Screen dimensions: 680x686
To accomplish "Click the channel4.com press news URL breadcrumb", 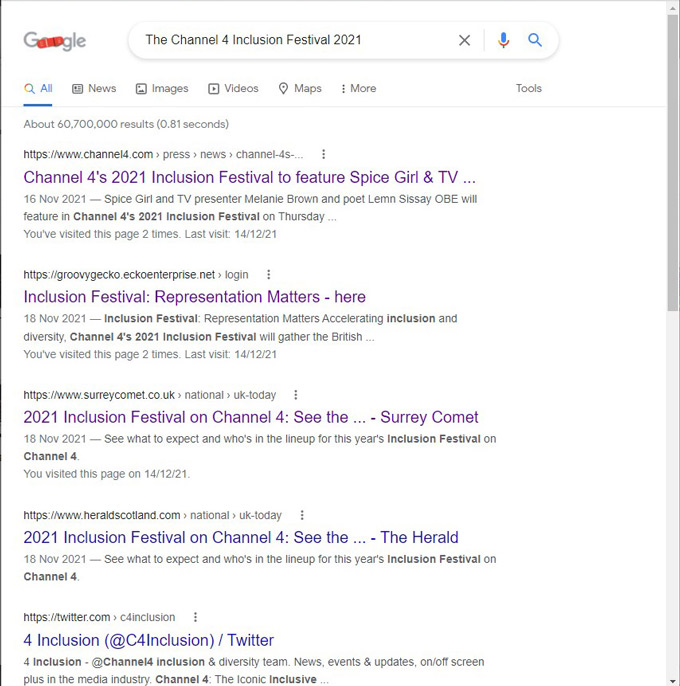I will [x=163, y=154].
